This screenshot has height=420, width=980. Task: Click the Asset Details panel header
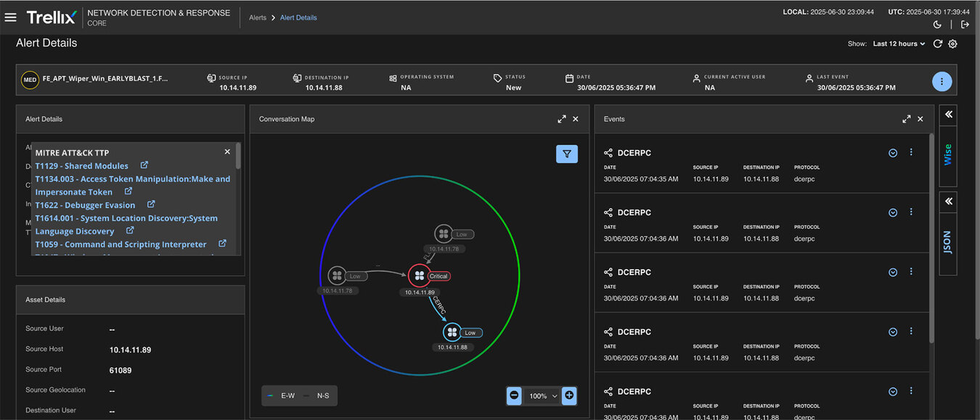pos(131,300)
